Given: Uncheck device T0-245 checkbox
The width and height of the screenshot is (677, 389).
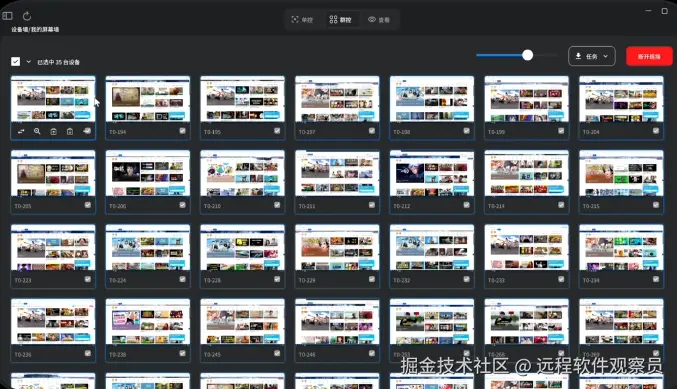Looking at the screenshot, I should pos(277,354).
